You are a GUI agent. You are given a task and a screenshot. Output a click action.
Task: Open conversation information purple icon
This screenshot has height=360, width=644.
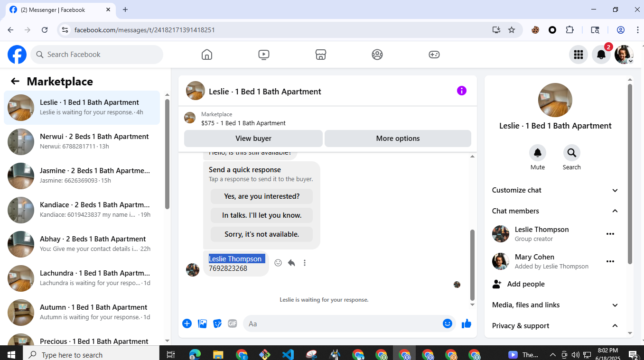click(x=462, y=91)
